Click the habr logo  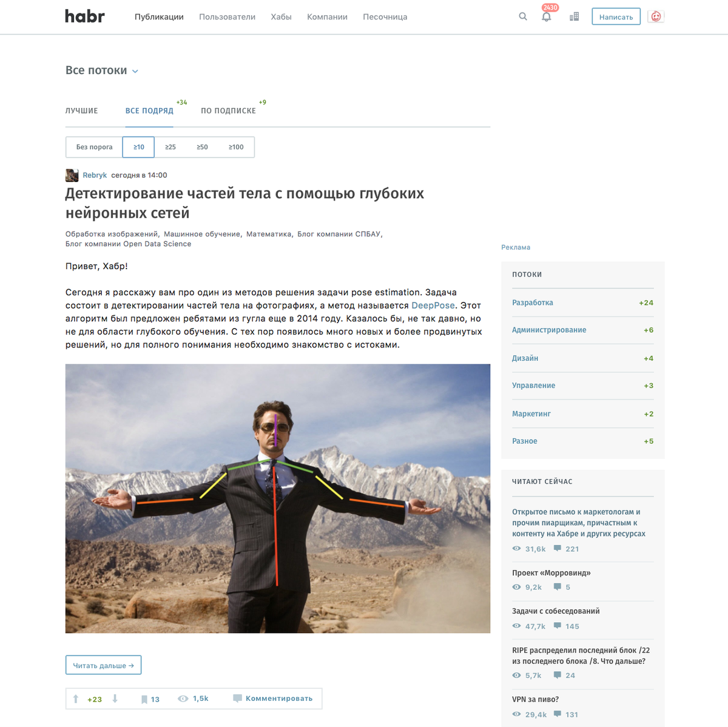pos(85,16)
